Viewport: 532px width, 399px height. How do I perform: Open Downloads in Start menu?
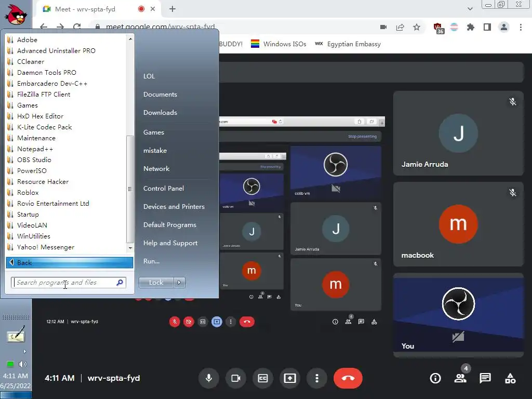pos(160,112)
